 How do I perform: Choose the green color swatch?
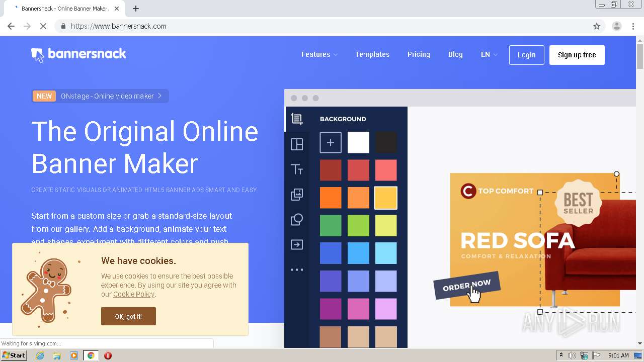point(331,226)
